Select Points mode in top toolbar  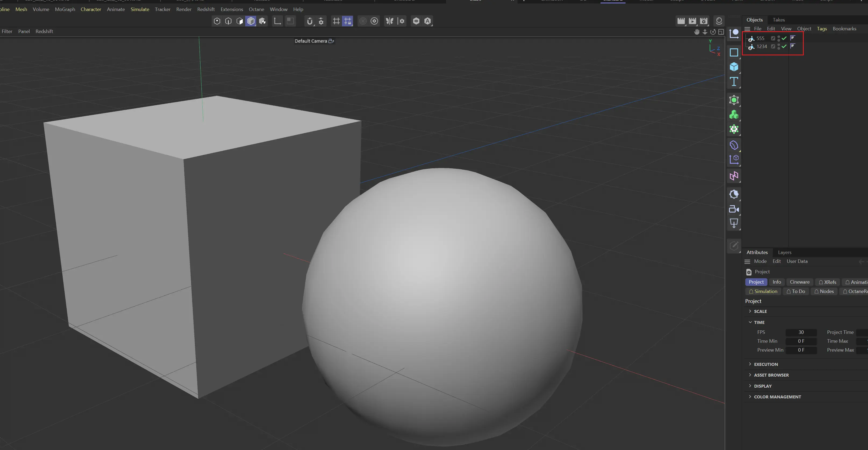click(217, 21)
